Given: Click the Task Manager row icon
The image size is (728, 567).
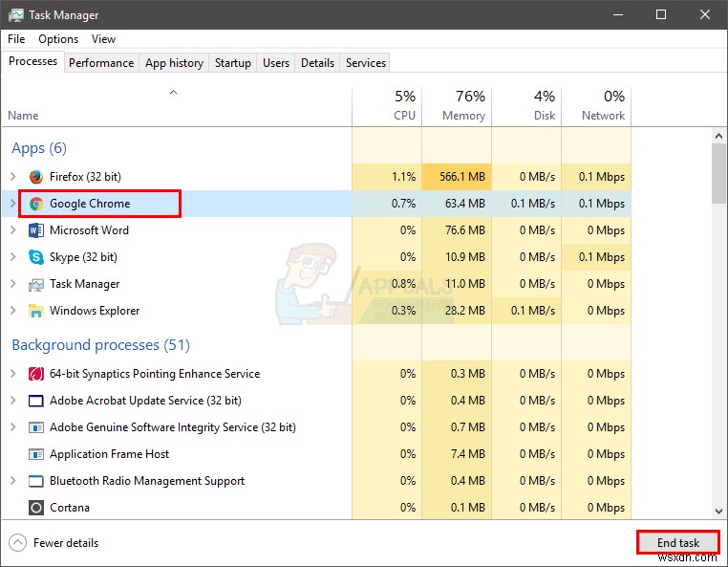Looking at the screenshot, I should (35, 284).
